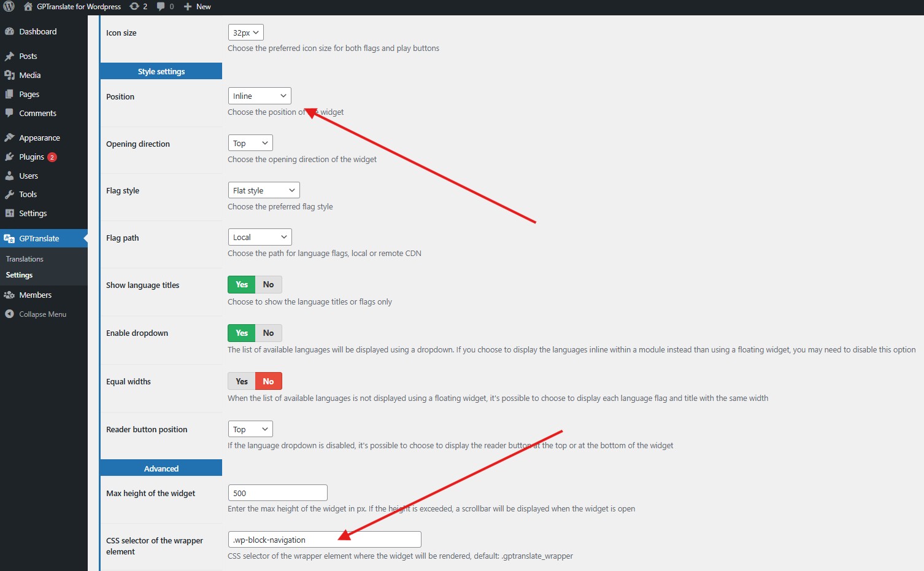
Task: Click the Settings sliders icon in sidebar
Action: (9, 213)
